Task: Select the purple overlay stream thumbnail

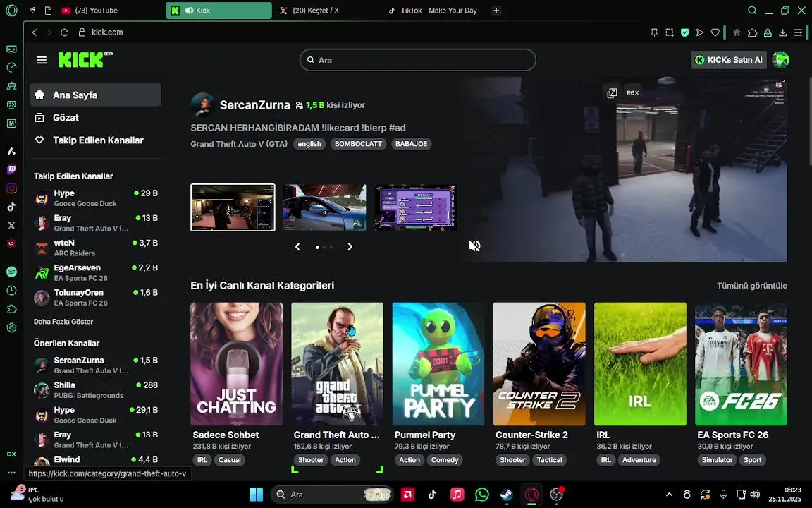Action: (417, 207)
